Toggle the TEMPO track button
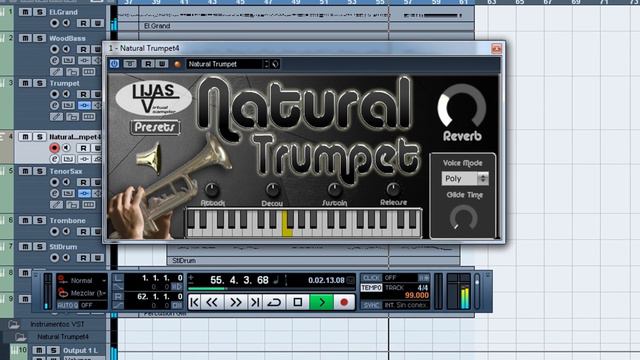The height and width of the screenshot is (360, 640). pyautogui.click(x=371, y=288)
